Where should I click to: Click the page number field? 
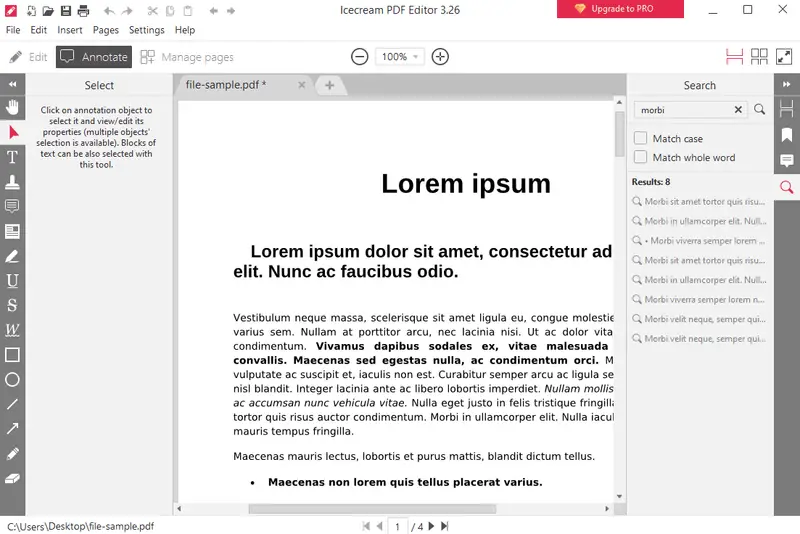pyautogui.click(x=397, y=526)
